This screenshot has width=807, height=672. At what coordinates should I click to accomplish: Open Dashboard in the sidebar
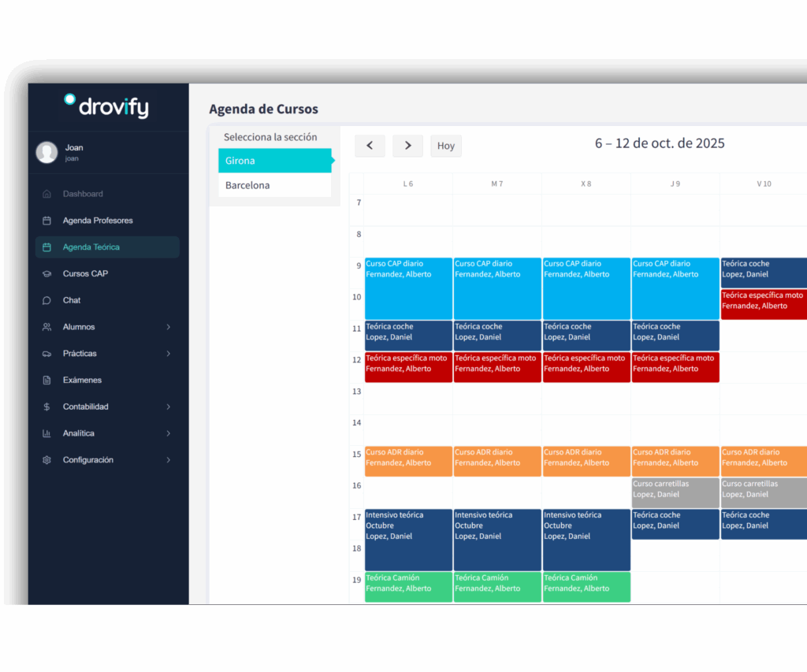pos(107,194)
